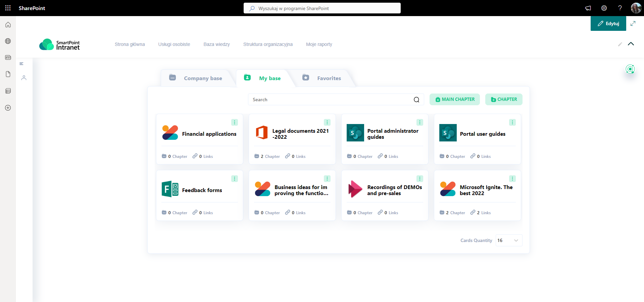Click the MAIN CHAPTER button
The height and width of the screenshot is (302, 644).
[x=455, y=100]
